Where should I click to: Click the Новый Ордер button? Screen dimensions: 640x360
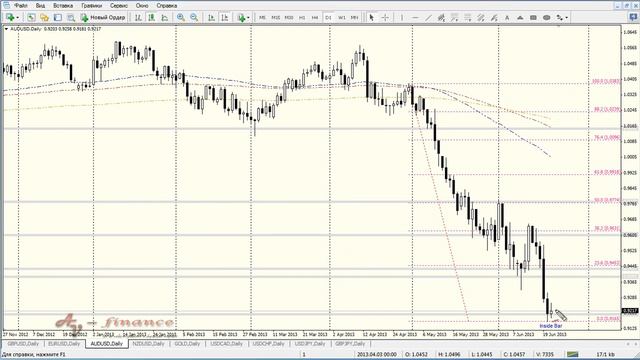(x=103, y=18)
